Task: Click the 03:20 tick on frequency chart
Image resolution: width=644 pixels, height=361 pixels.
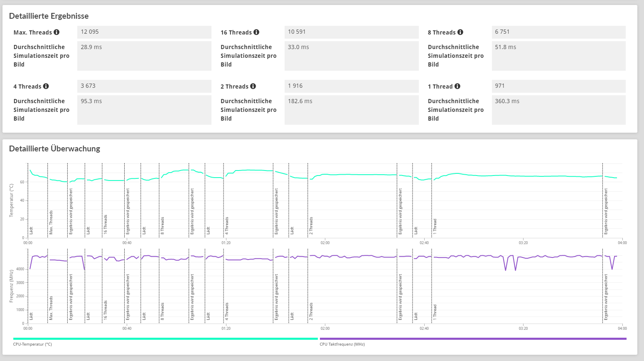Action: 523,329
